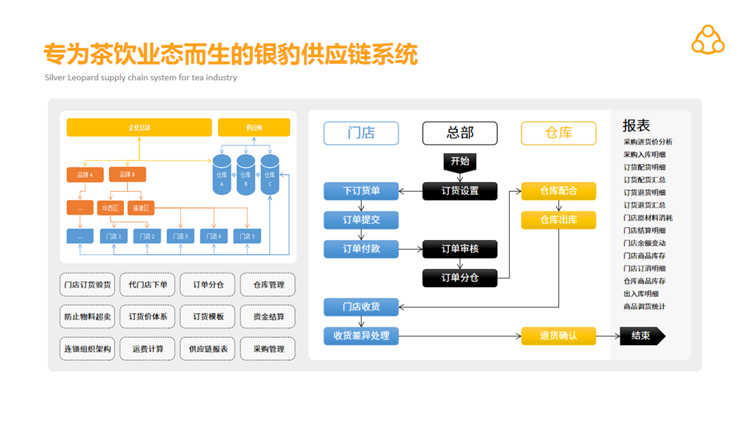Screen dimensions: 750x422
Task: Click the black 订单分仓 flow step
Action: pyautogui.click(x=460, y=278)
